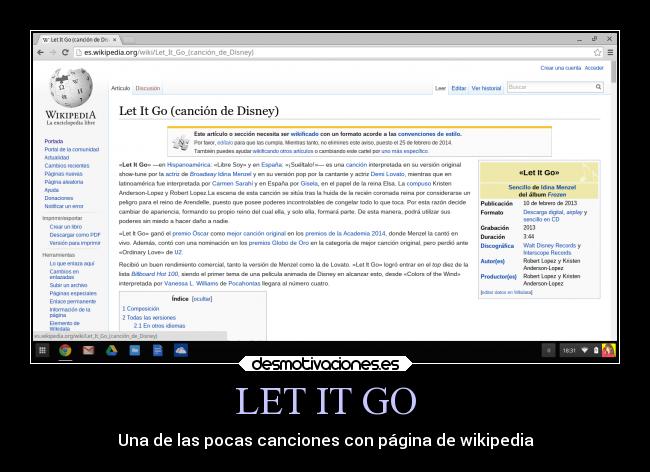650x472 pixels.
Task: Open Google Drive from the shelf
Action: 111,351
